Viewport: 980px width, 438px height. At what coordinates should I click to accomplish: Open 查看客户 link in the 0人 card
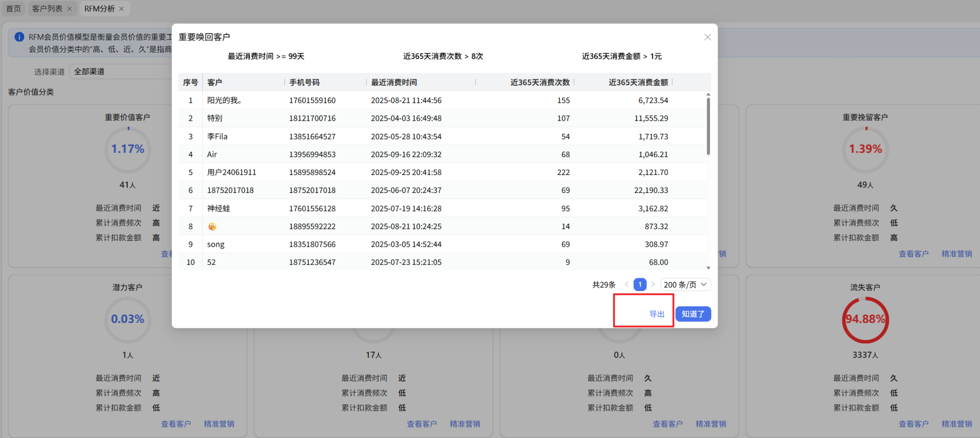coord(668,424)
